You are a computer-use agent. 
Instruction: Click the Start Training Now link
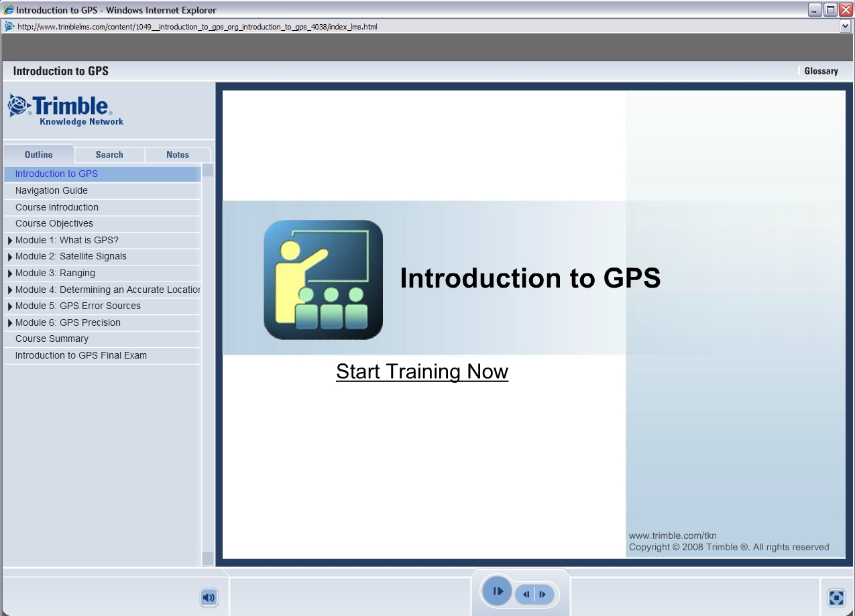(x=422, y=371)
